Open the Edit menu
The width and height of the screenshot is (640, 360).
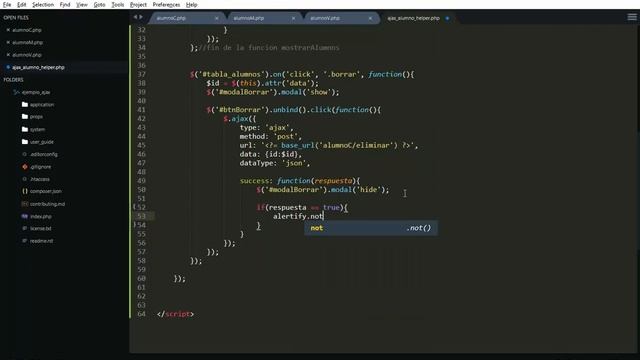tap(22, 5)
